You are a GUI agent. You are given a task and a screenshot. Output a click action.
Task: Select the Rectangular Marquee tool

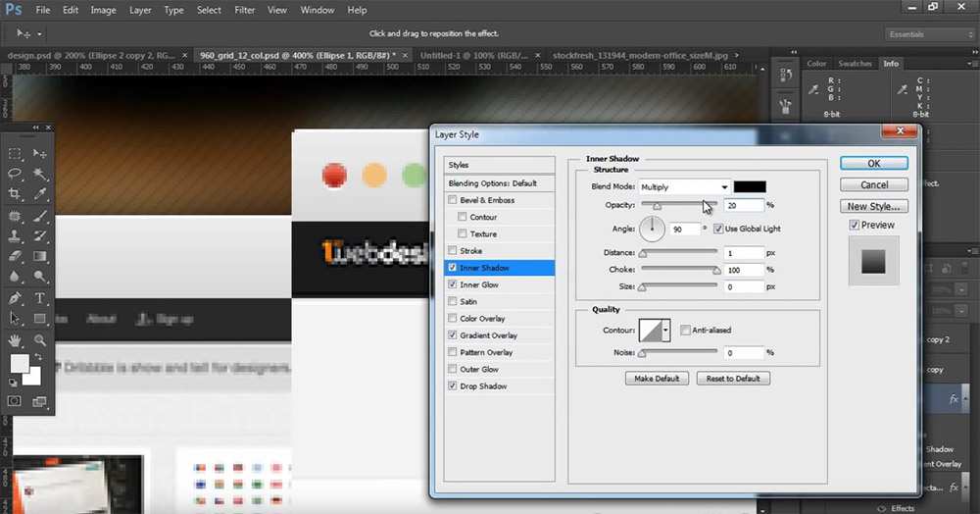16,154
